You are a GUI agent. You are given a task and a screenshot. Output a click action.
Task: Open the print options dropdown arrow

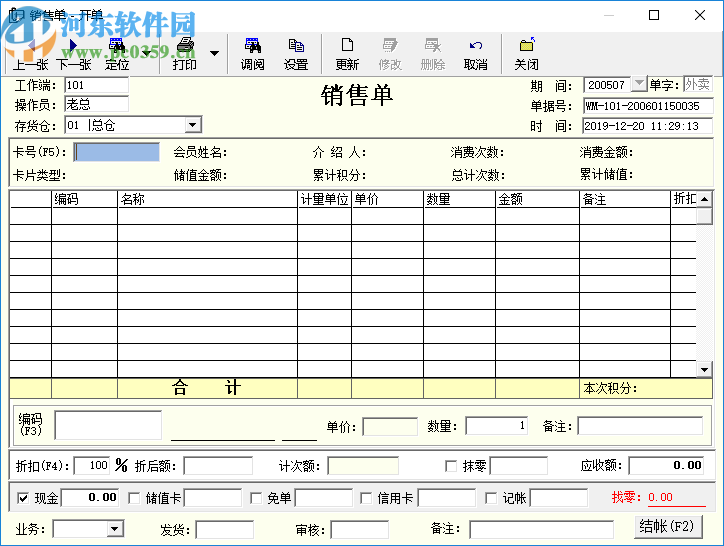[x=214, y=53]
